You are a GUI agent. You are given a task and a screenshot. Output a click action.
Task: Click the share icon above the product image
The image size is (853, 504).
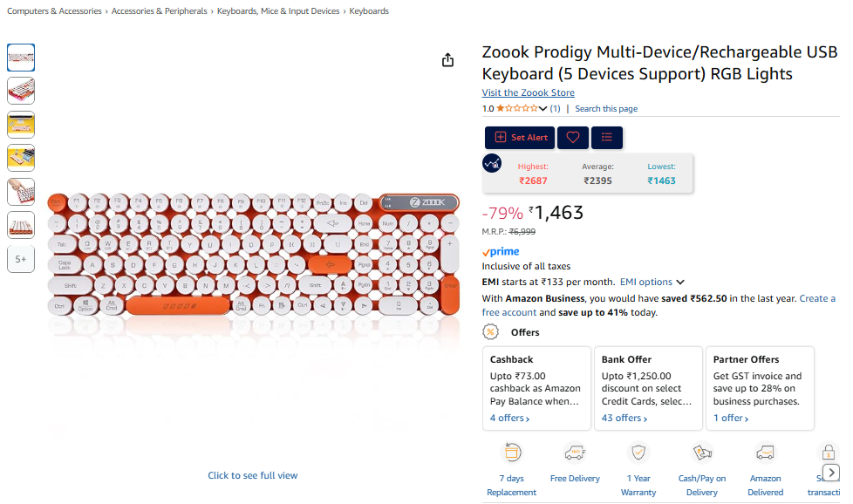pos(447,60)
